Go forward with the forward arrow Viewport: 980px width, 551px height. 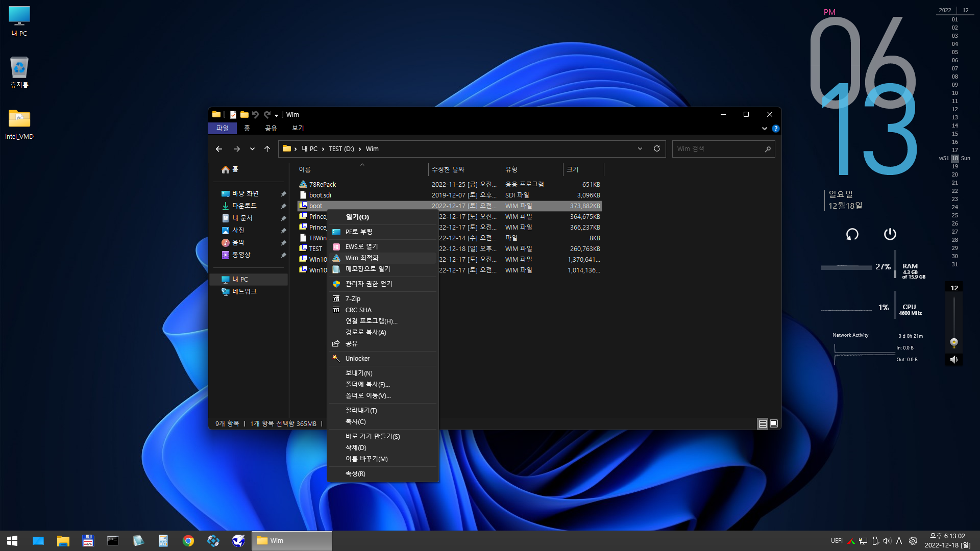point(236,149)
